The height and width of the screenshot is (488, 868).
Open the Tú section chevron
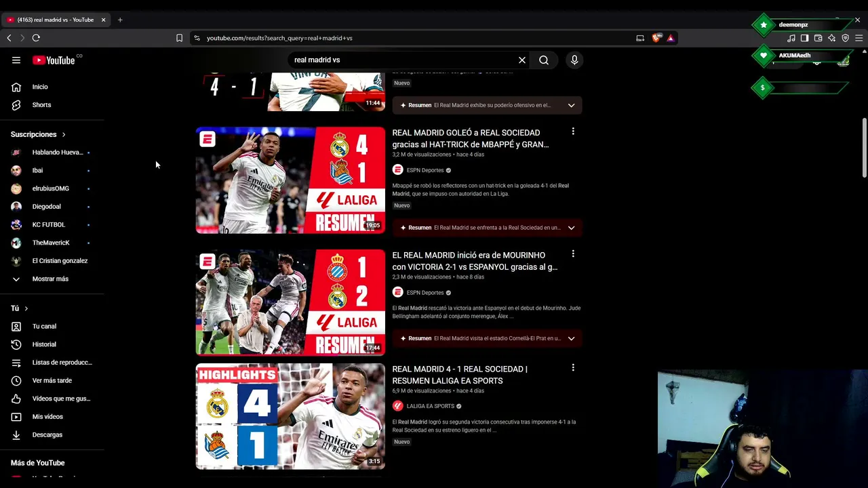click(x=26, y=308)
